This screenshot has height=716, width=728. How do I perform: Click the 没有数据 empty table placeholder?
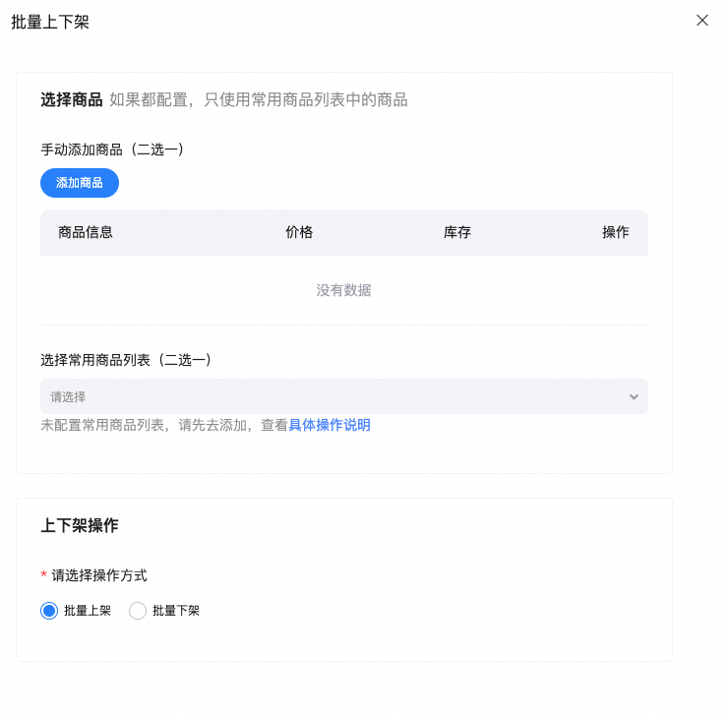(343, 290)
